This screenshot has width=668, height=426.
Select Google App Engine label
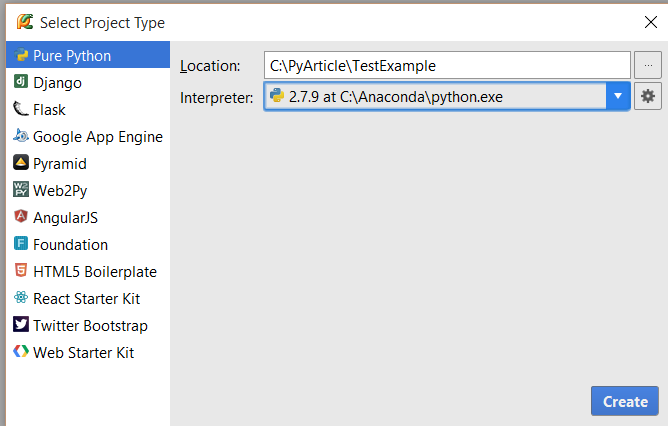click(x=98, y=137)
